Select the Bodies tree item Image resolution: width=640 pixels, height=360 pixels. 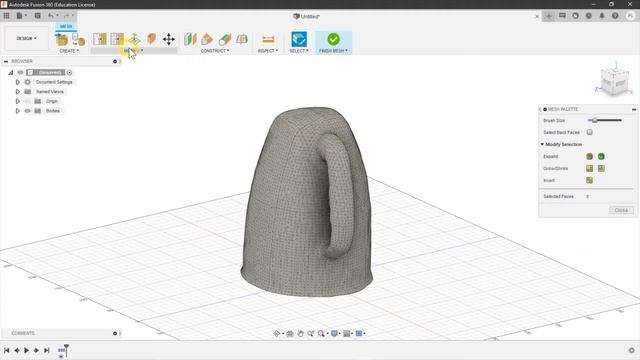(53, 111)
